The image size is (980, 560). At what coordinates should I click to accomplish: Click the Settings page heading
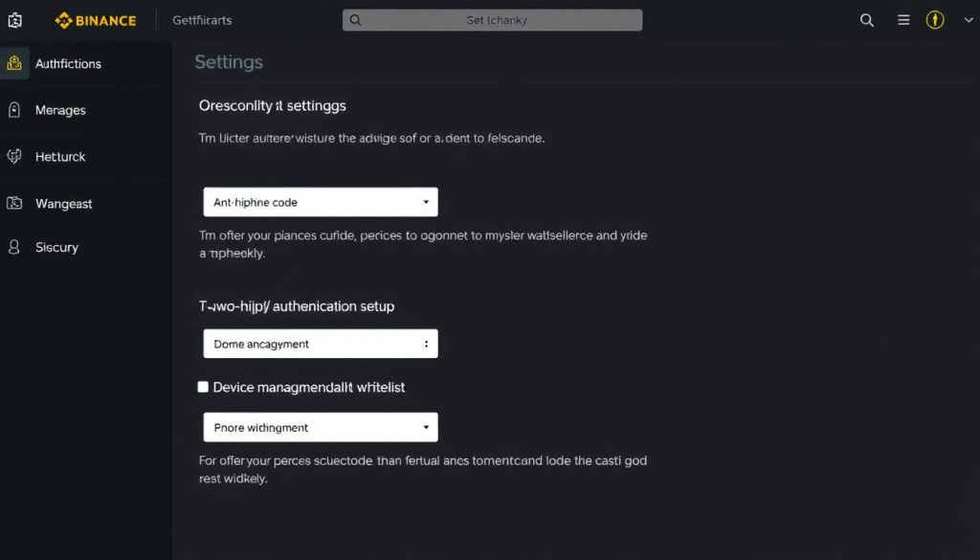click(229, 62)
